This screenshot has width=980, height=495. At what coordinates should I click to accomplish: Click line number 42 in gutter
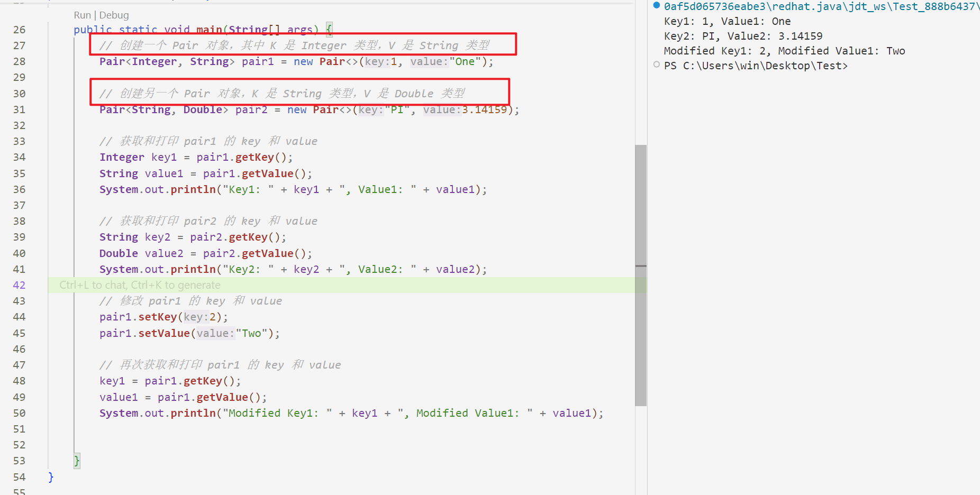19,285
